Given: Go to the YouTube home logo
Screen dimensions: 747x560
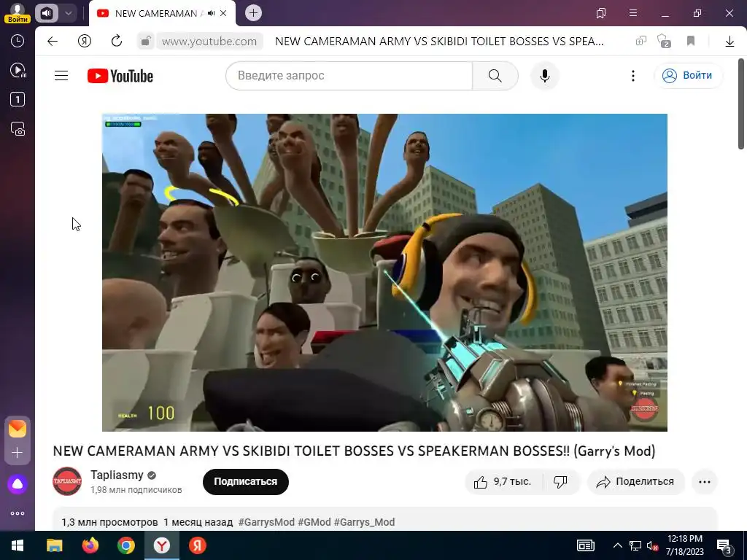Looking at the screenshot, I should [120, 76].
